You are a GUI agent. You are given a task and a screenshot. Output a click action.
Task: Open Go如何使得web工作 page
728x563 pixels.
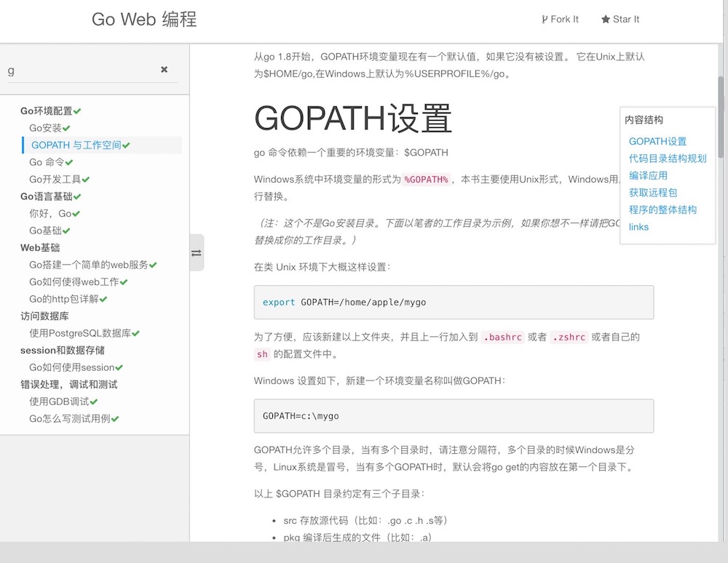pos(74,282)
